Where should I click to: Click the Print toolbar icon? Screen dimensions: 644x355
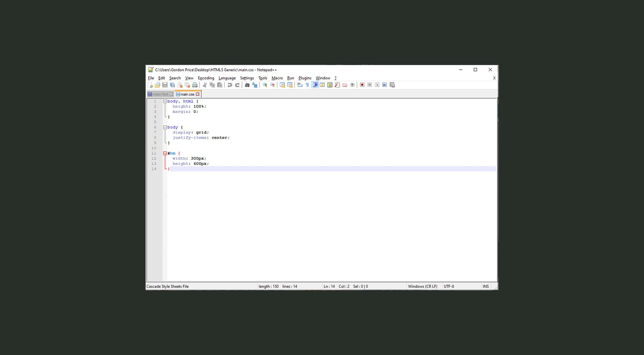[x=194, y=85]
